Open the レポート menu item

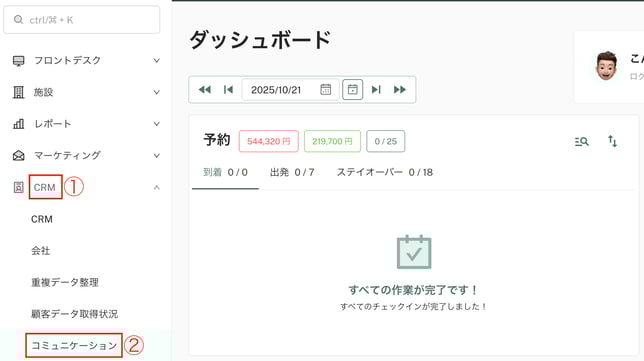[x=52, y=124]
